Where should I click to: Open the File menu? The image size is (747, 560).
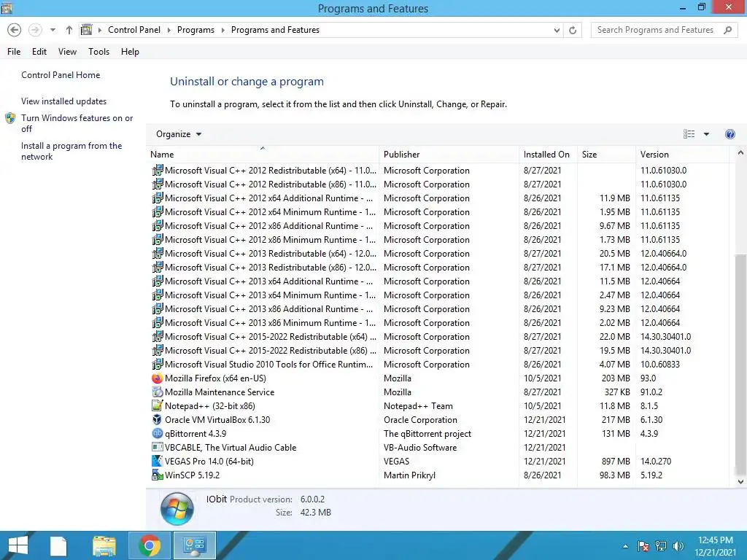14,52
